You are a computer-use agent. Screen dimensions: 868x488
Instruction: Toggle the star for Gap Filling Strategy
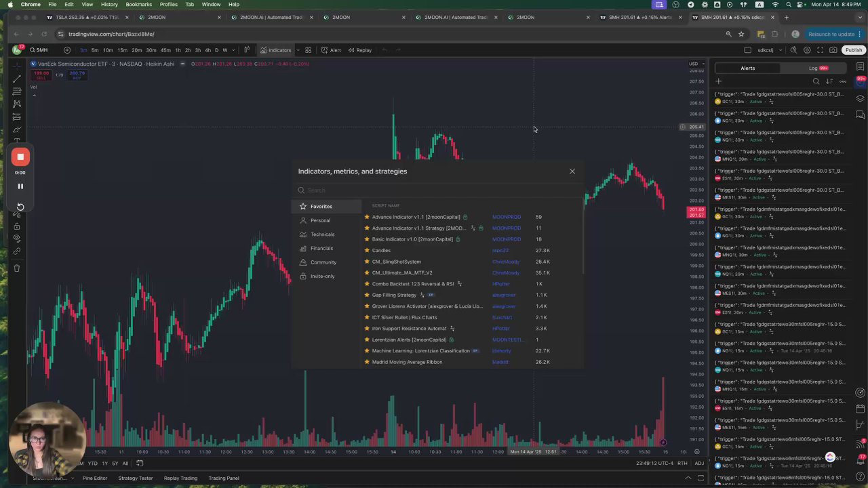pyautogui.click(x=367, y=296)
